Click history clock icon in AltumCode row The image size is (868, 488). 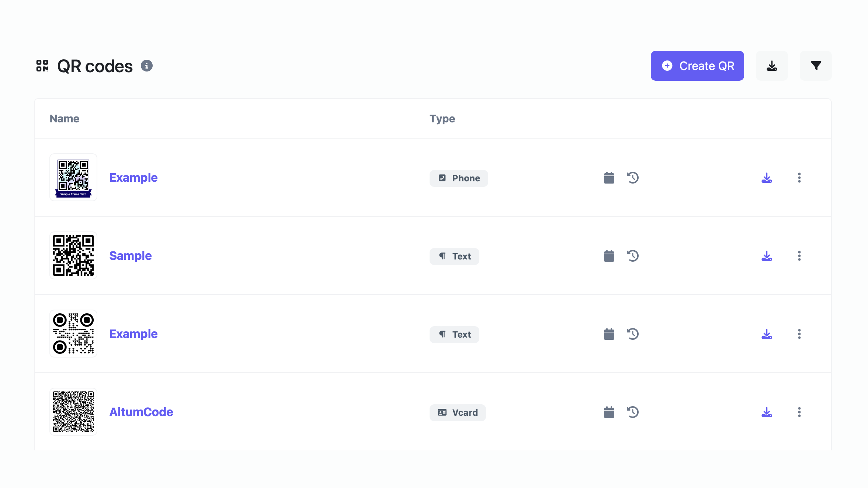click(x=633, y=412)
